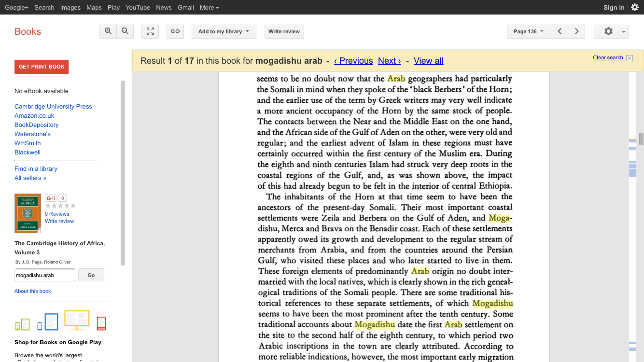Go to Previous search result link
This screenshot has width=644, height=362.
353,61
